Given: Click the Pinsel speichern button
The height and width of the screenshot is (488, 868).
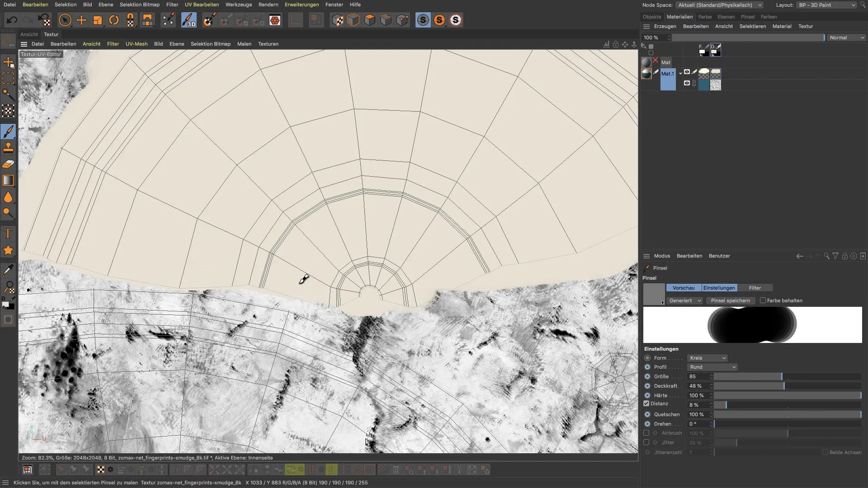Looking at the screenshot, I should [x=730, y=300].
